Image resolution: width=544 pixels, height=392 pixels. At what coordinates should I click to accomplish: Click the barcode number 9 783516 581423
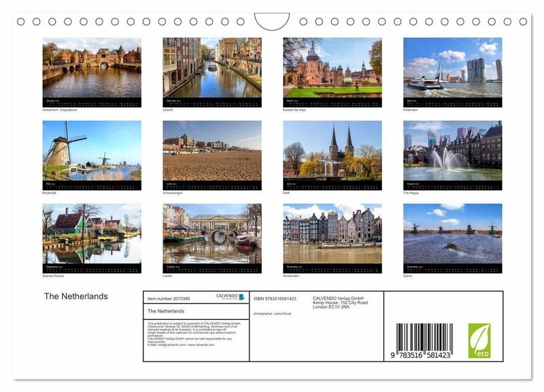point(420,355)
